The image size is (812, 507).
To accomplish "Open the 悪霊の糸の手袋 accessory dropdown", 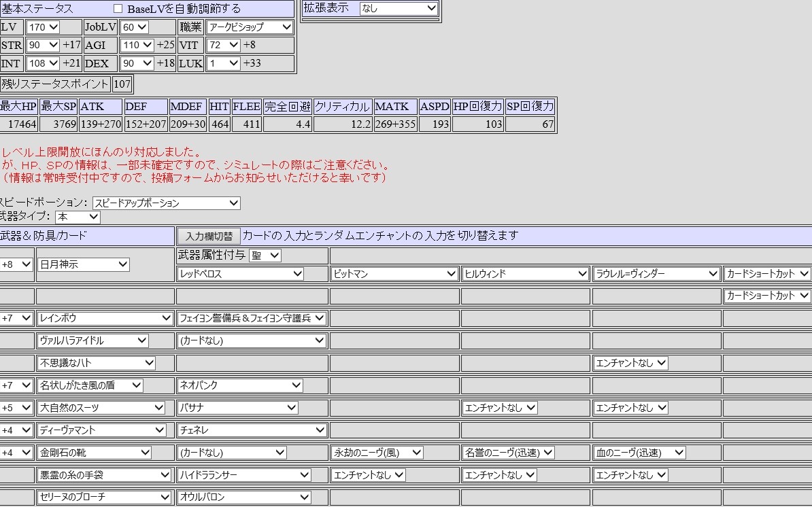I will tap(105, 475).
